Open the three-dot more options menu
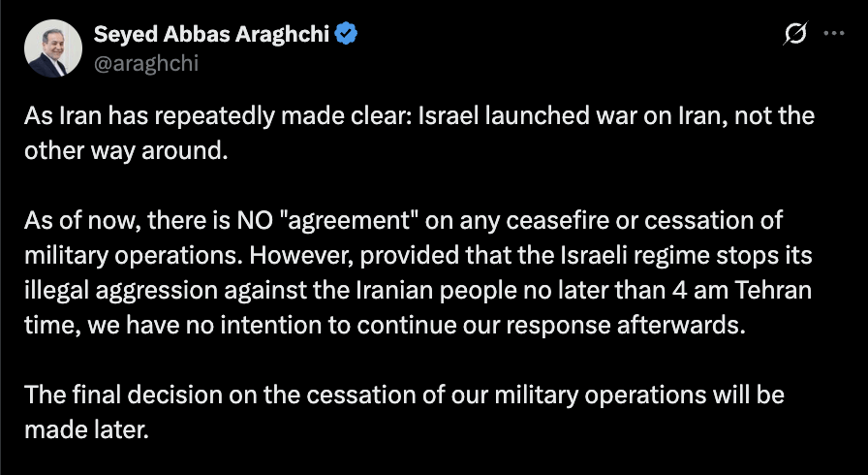 (834, 34)
